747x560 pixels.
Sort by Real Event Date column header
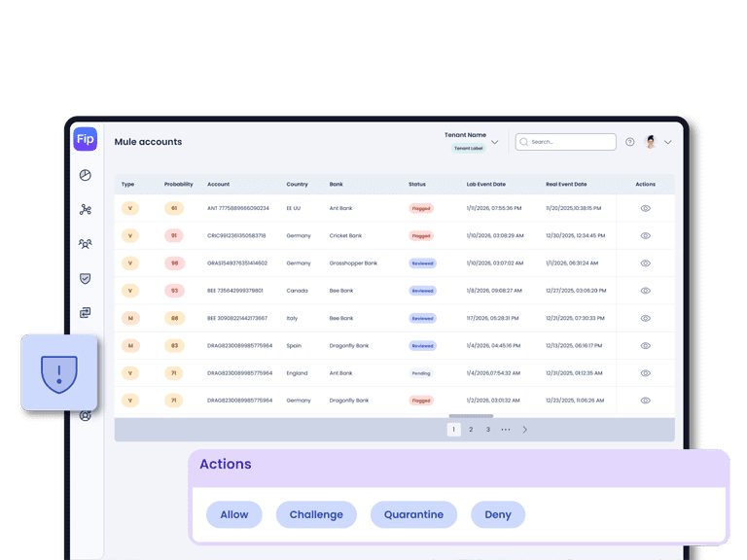pos(566,185)
